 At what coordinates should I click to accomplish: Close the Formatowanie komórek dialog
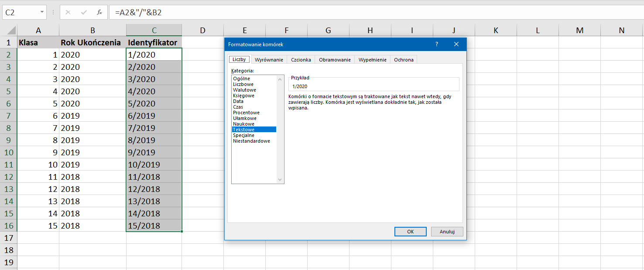click(456, 44)
